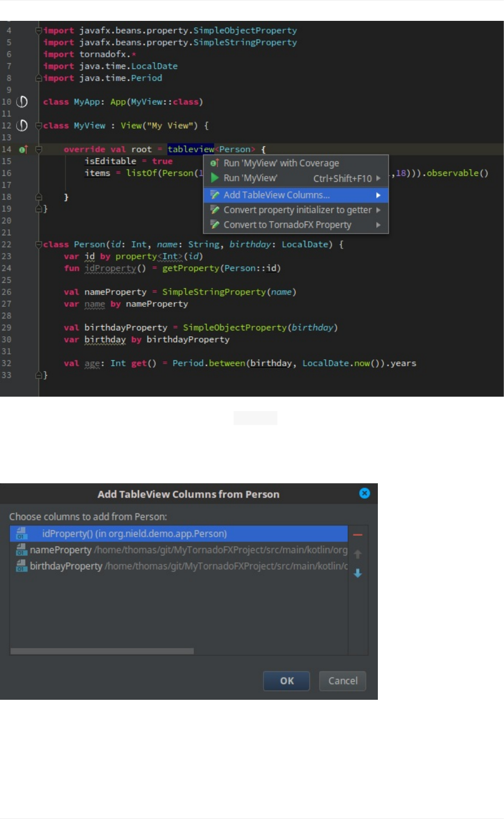Move selected column up with the arrow icon
Image resolution: width=504 pixels, height=819 pixels.
[358, 554]
